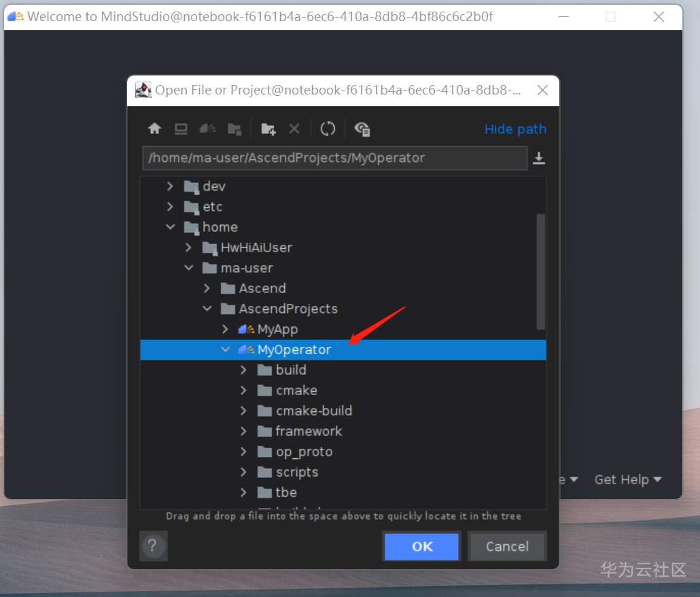Select the etc folder row
The height and width of the screenshot is (597, 700).
tap(343, 206)
